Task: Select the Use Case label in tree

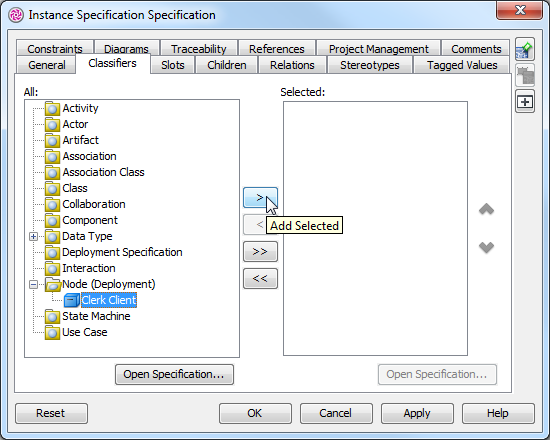Action: click(x=85, y=332)
